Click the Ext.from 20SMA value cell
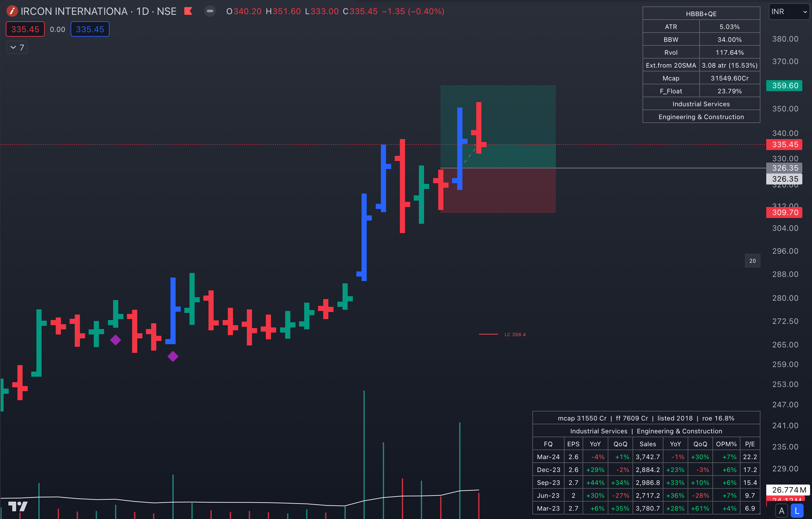This screenshot has width=812, height=519. pos(730,65)
